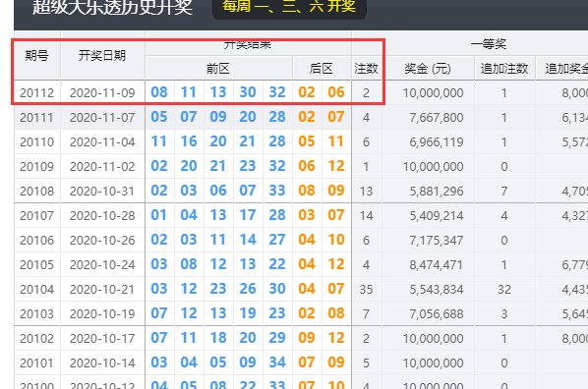The height and width of the screenshot is (389, 588).
Task: Click blue number 19 in issue 20103
Action: [248, 313]
